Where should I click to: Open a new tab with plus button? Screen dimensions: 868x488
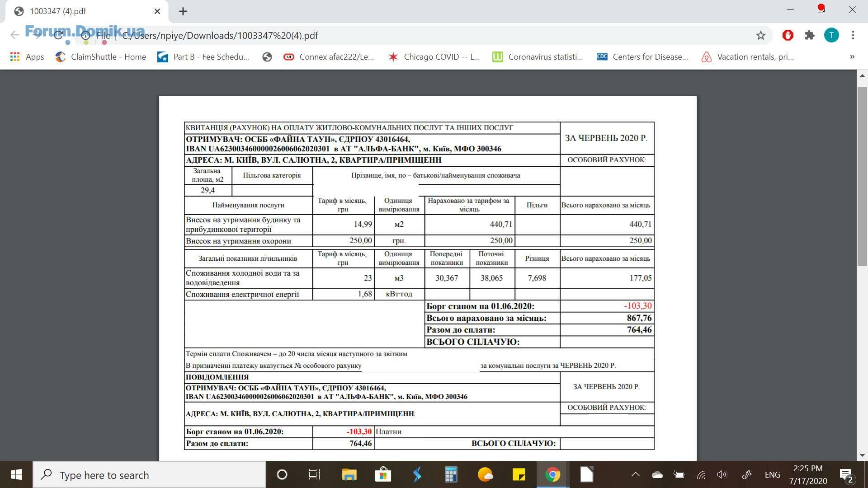183,11
